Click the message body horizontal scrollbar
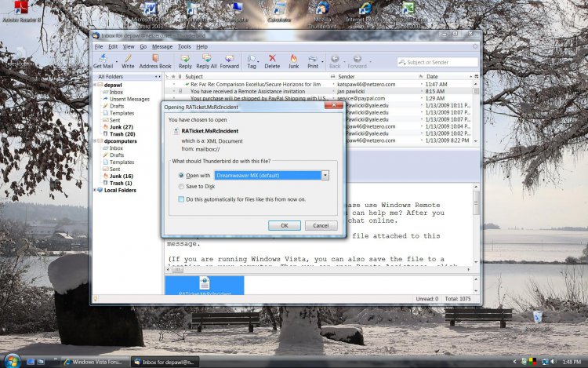588x368 pixels. pyautogui.click(x=318, y=269)
